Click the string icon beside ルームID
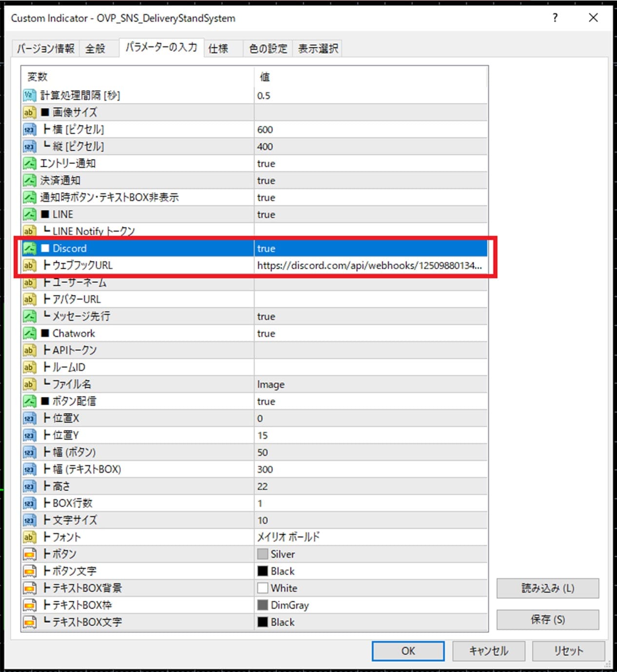Image resolution: width=617 pixels, height=672 pixels. 29,367
